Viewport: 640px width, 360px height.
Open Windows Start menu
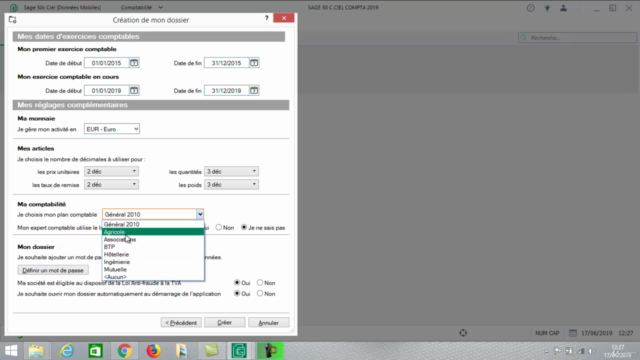click(11, 351)
